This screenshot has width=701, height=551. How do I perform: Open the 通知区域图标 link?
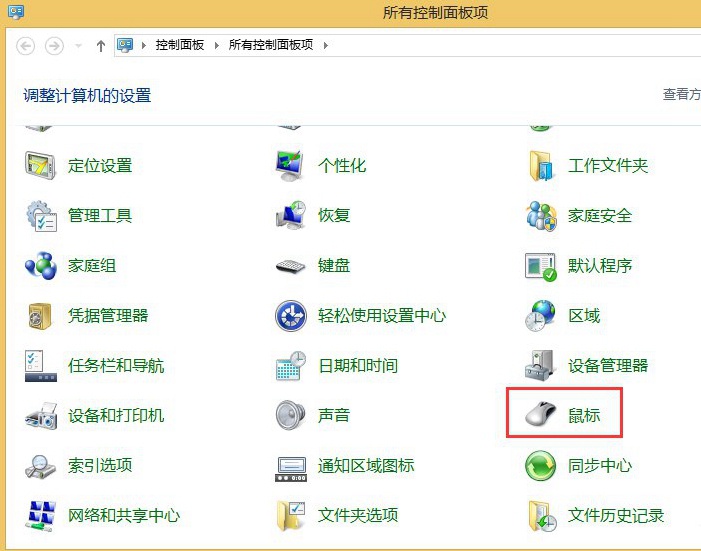pos(366,466)
